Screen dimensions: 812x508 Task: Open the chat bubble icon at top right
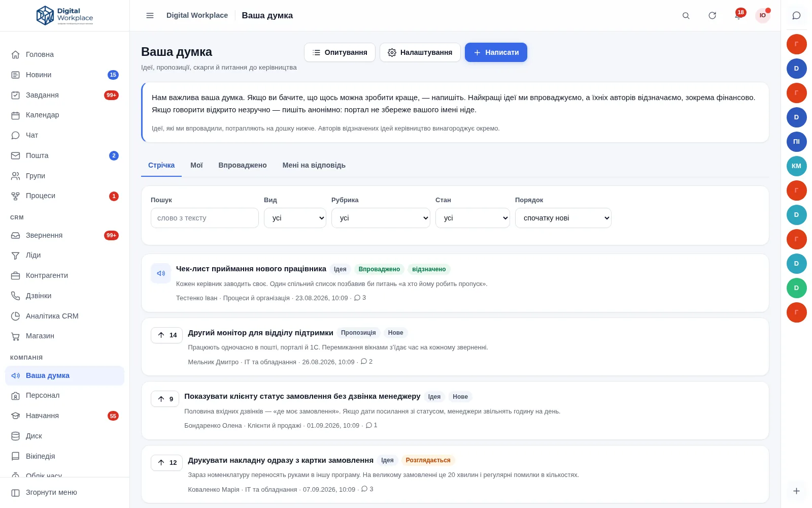pos(796,15)
